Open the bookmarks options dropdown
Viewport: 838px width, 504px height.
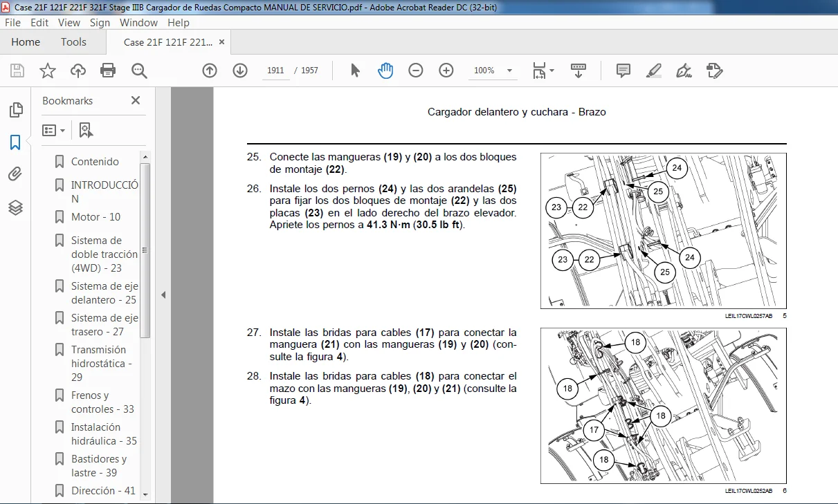pyautogui.click(x=54, y=130)
